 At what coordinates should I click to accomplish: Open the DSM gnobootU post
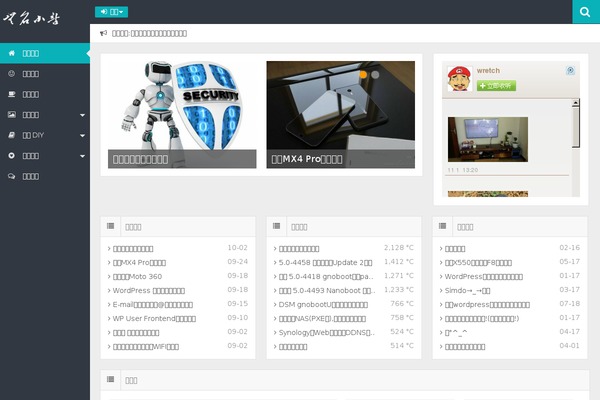(x=323, y=305)
